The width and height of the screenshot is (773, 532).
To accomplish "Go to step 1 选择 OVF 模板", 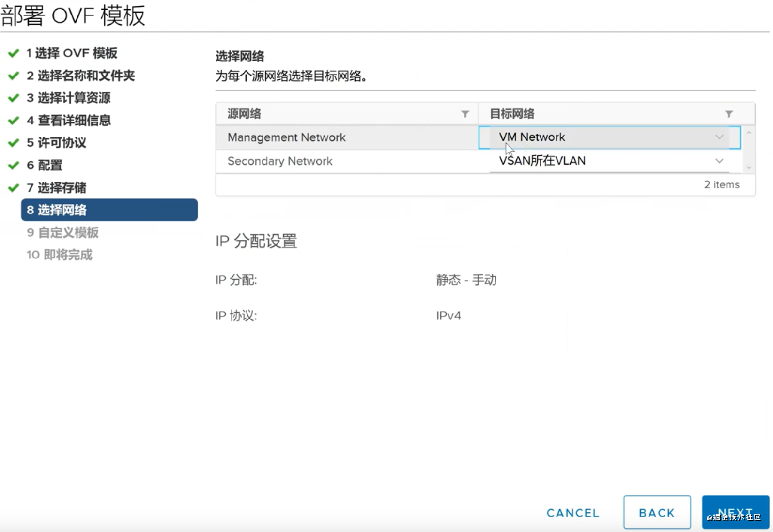I will click(72, 53).
